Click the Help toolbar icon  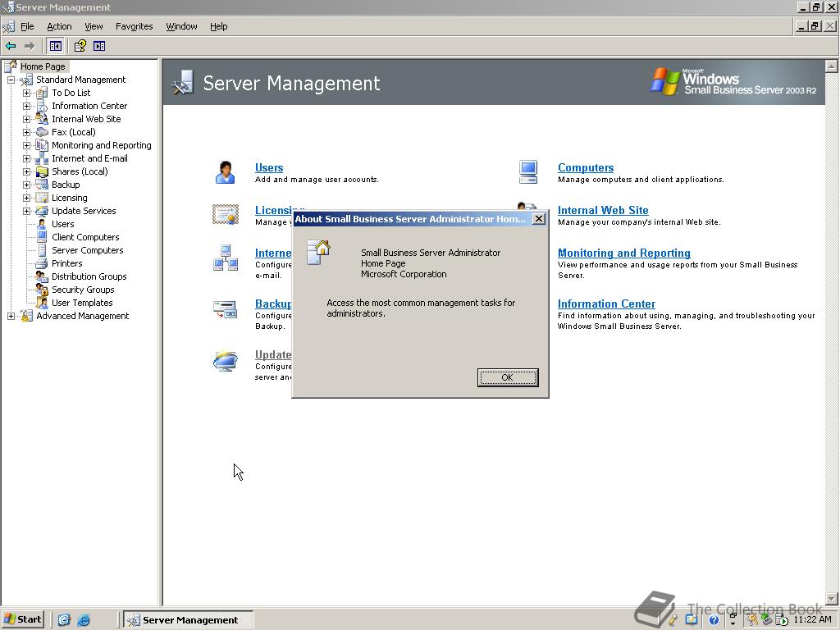coord(80,46)
